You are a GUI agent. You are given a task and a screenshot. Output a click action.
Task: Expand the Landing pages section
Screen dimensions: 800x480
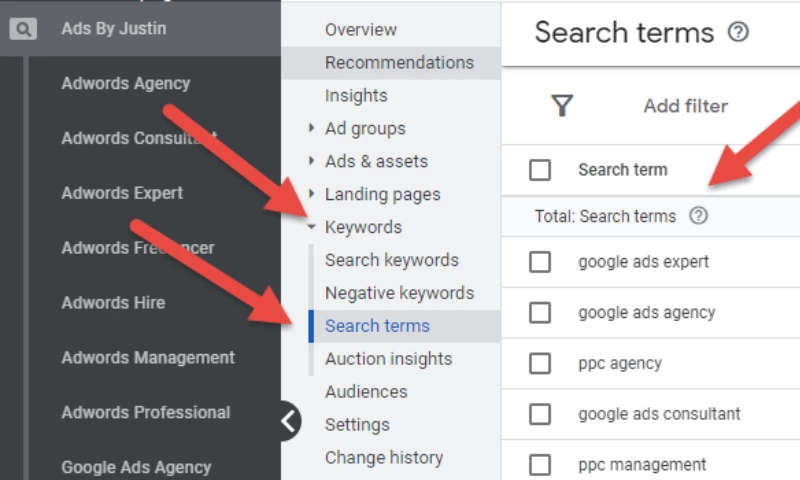pos(312,194)
